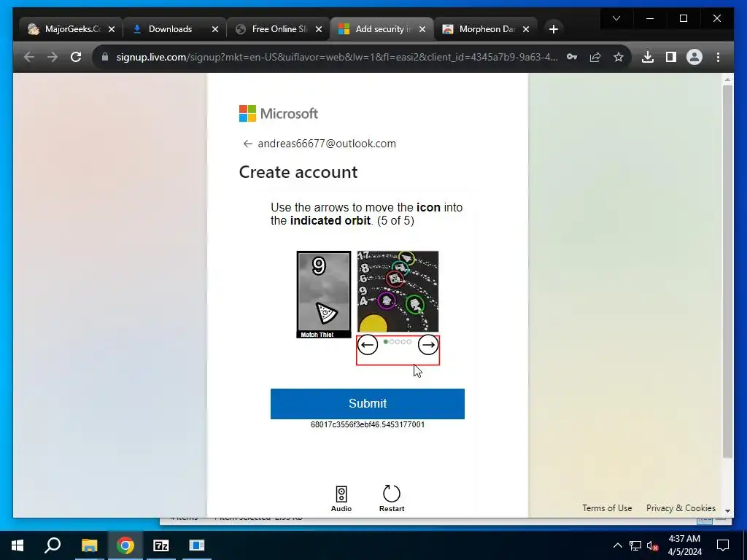Open the tab search dropdown
Screen dimensions: 747x560
(616, 18)
